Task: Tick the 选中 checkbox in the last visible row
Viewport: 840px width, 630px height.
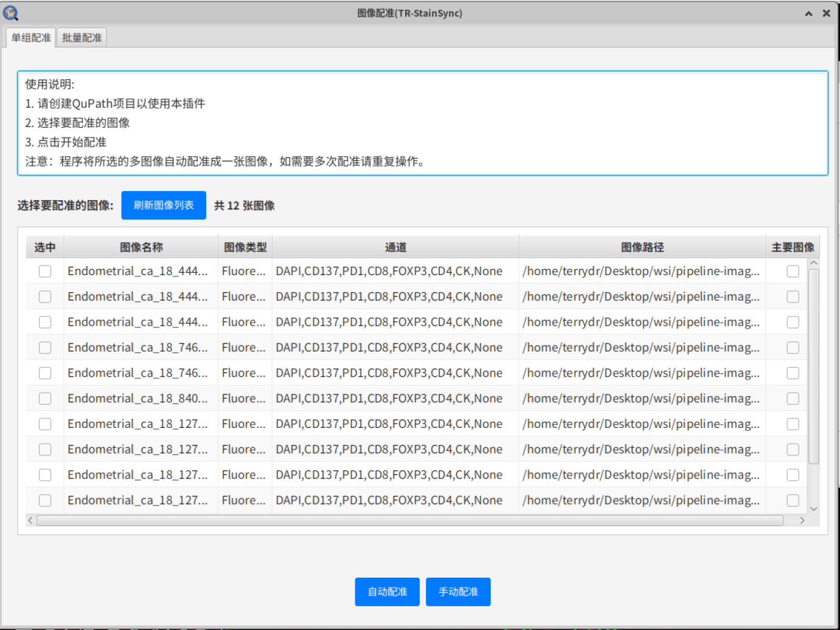Action: (45, 500)
